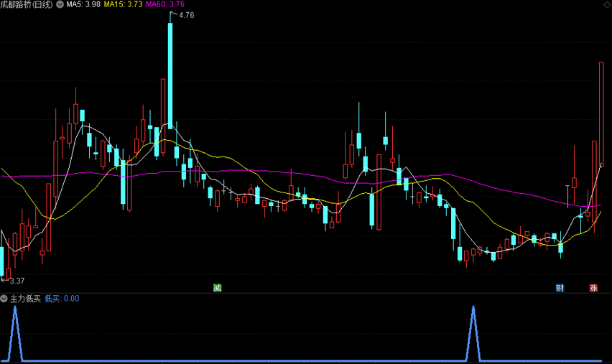Select the MA60: 3.76 label

click(x=165, y=5)
